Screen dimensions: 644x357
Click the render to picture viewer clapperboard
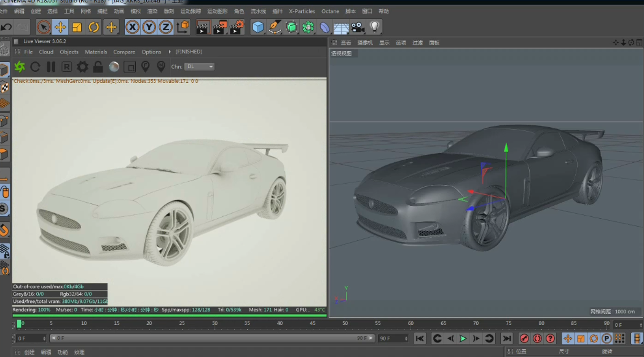pyautogui.click(x=220, y=27)
